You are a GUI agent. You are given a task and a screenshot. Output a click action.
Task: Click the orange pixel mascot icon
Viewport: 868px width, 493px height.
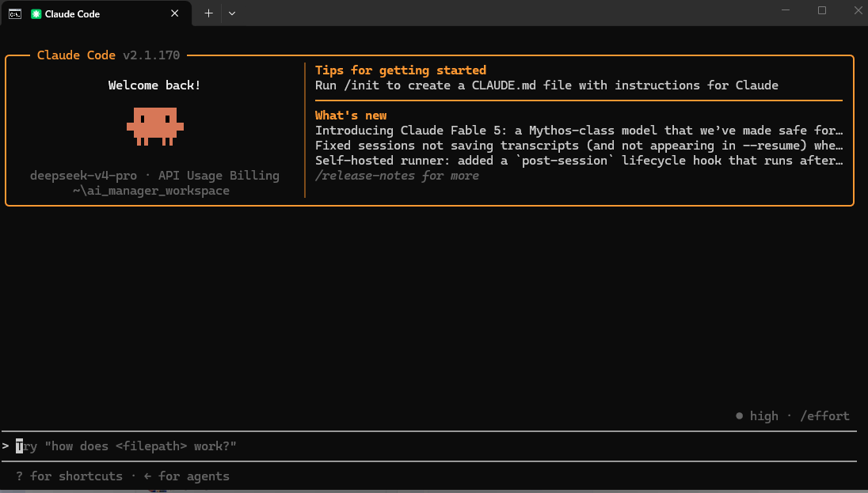155,127
